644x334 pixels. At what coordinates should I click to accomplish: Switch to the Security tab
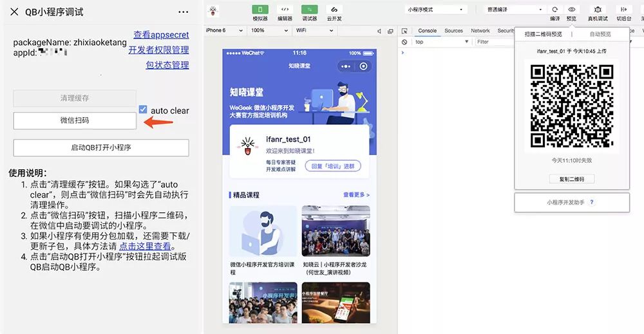[505, 31]
